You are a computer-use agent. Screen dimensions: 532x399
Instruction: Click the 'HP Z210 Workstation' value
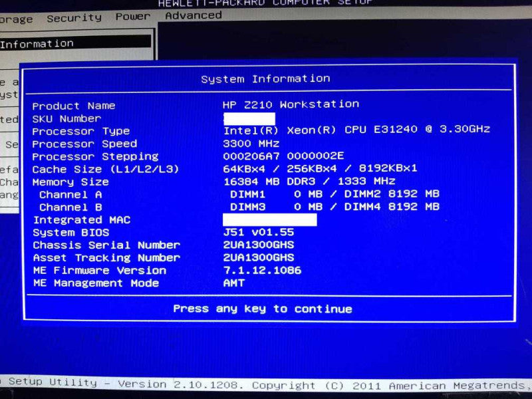click(x=291, y=104)
